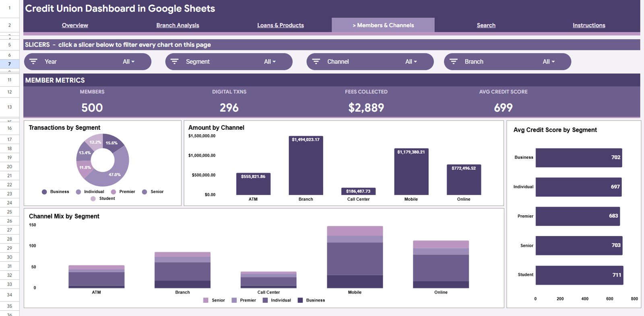Click the FEES COLLECTED value $2,889

[366, 108]
